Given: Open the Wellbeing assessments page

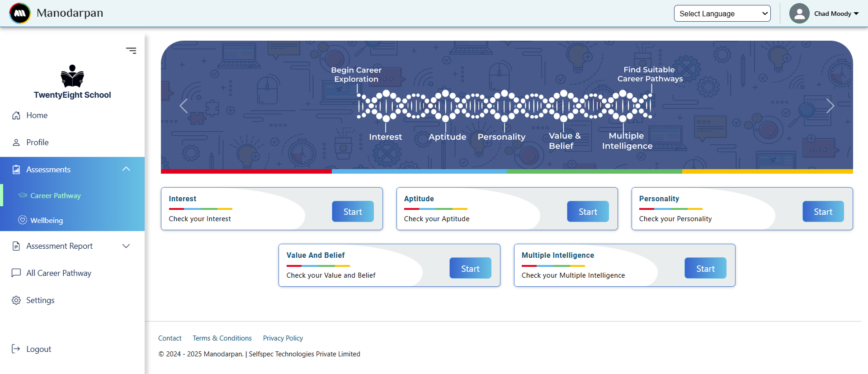Looking at the screenshot, I should 47,220.
